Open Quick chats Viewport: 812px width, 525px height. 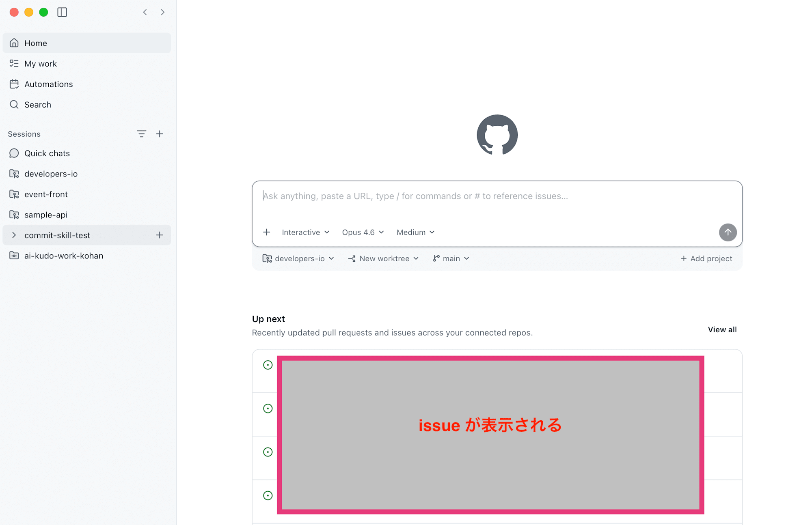[87, 153]
